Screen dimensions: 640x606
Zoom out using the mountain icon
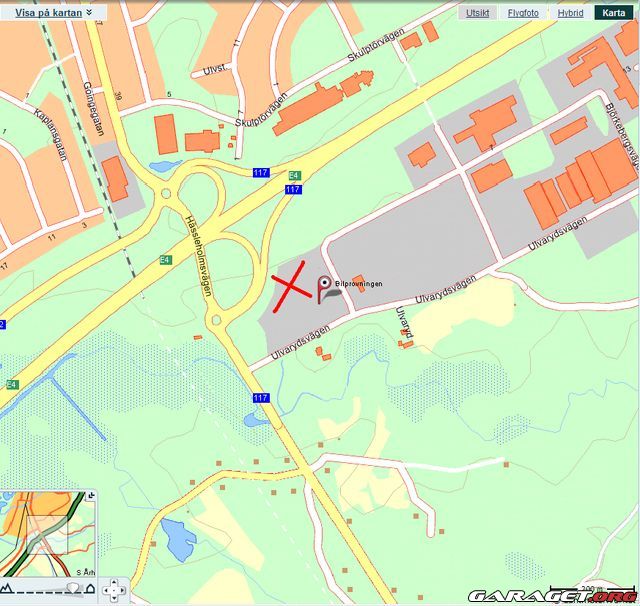(6, 589)
